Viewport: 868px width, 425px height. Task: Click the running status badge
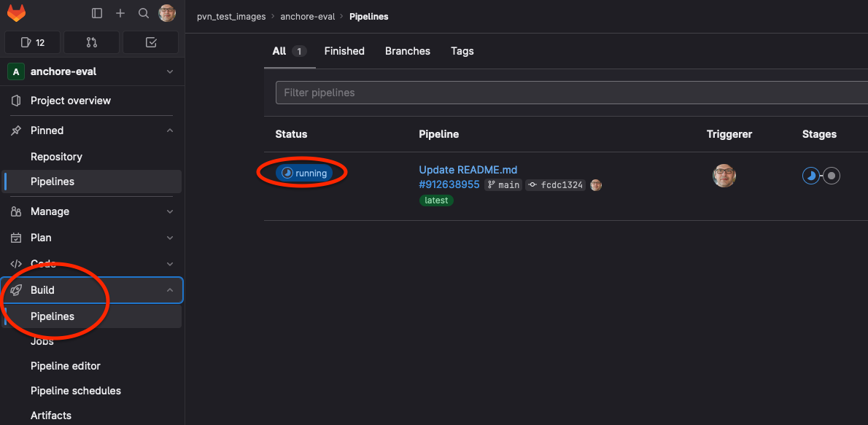(x=304, y=173)
